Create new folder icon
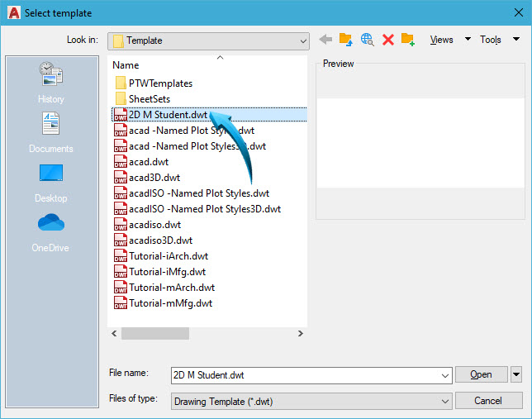The height and width of the screenshot is (419, 532). coord(408,40)
